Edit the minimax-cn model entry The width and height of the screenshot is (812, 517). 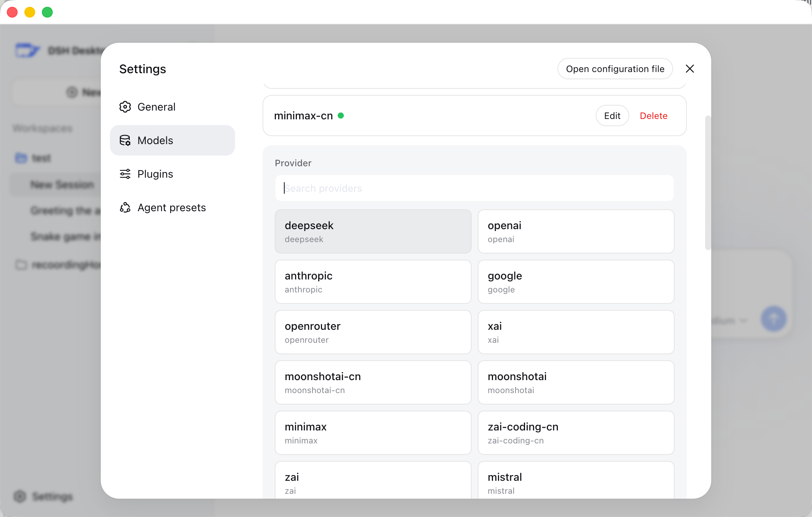pos(612,116)
